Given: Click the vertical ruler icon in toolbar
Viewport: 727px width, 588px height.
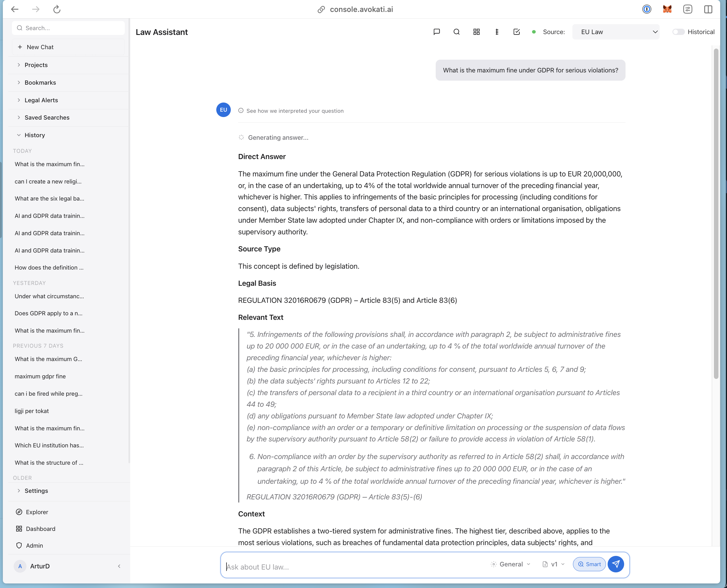Looking at the screenshot, I should [x=497, y=32].
